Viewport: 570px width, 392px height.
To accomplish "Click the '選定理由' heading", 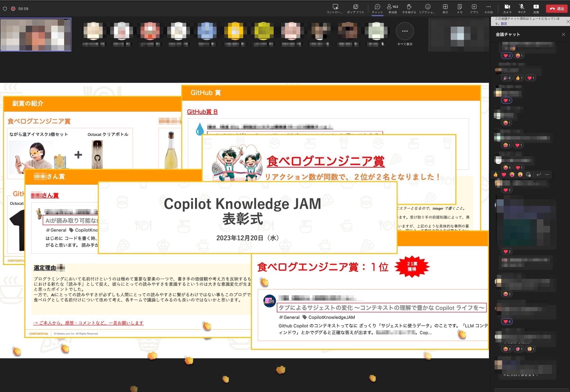I will tap(45, 268).
